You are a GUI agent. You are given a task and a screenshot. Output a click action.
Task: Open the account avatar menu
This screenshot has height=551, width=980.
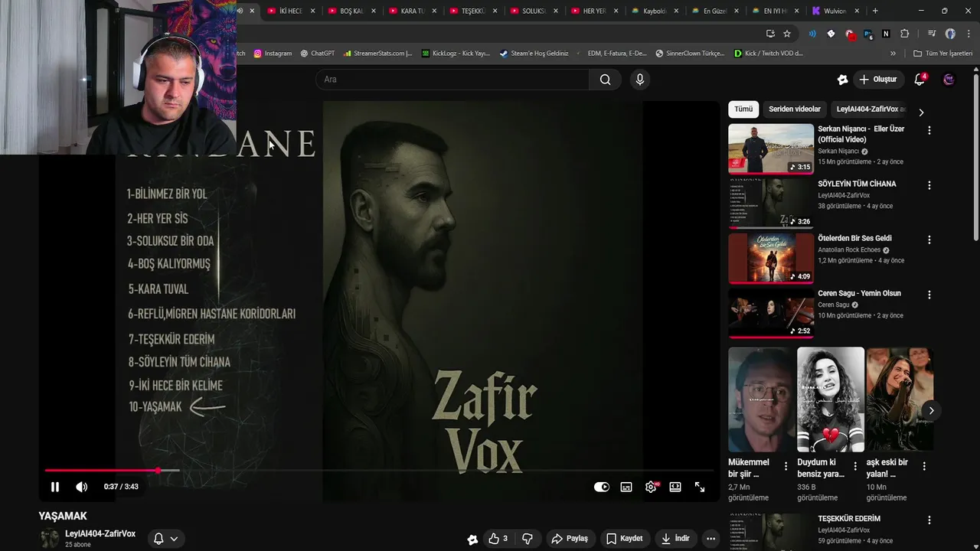tap(949, 80)
